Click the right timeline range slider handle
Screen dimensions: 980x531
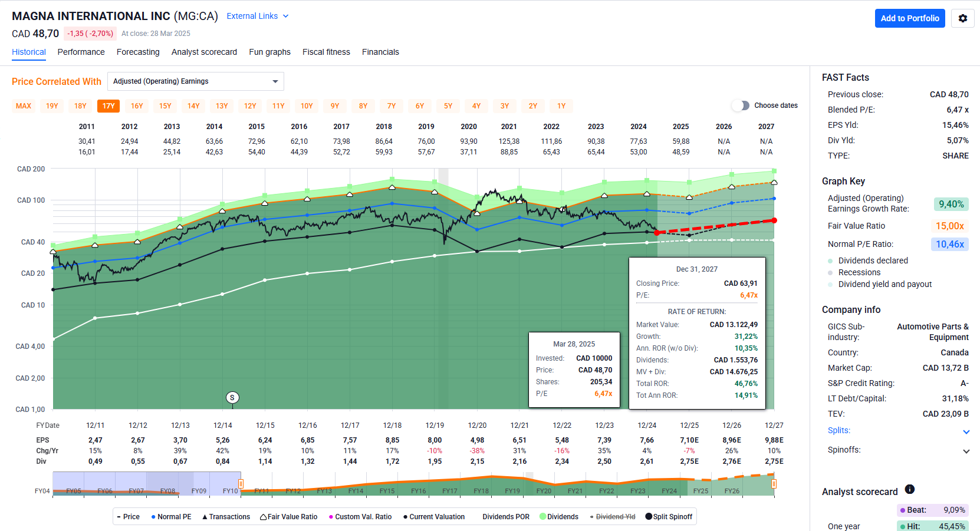[774, 484]
